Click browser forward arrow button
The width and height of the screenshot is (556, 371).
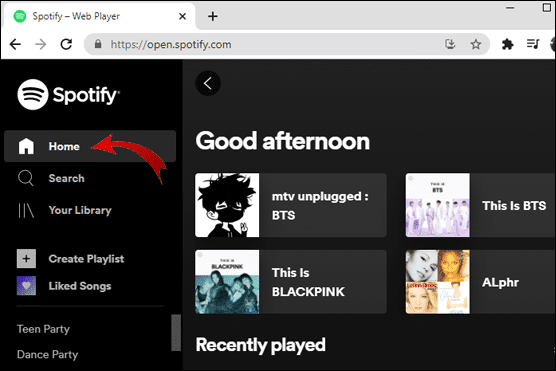pos(41,44)
